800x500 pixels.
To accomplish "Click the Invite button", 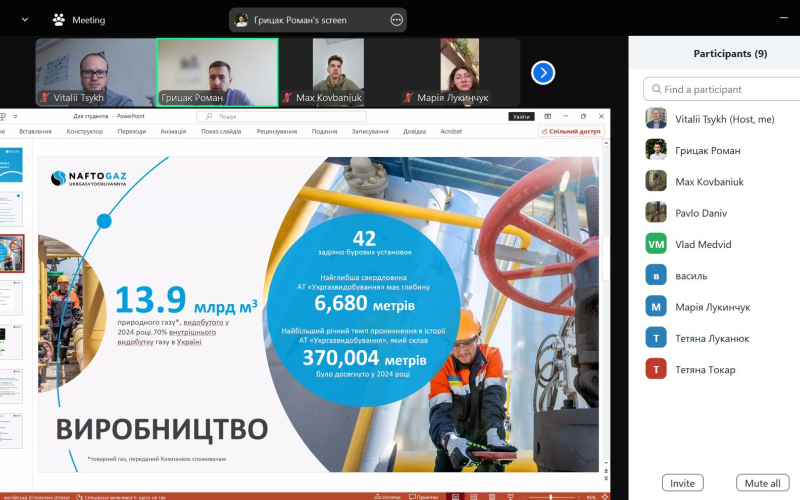I will (682, 483).
